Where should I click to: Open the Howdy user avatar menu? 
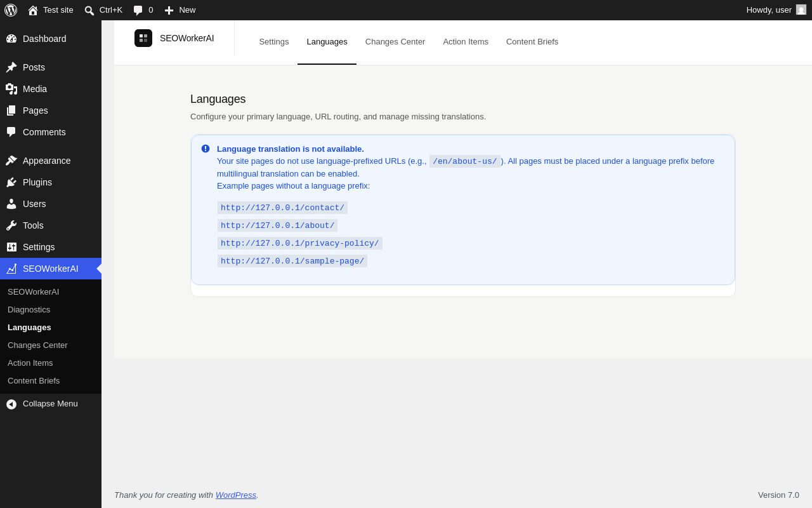pos(801,10)
